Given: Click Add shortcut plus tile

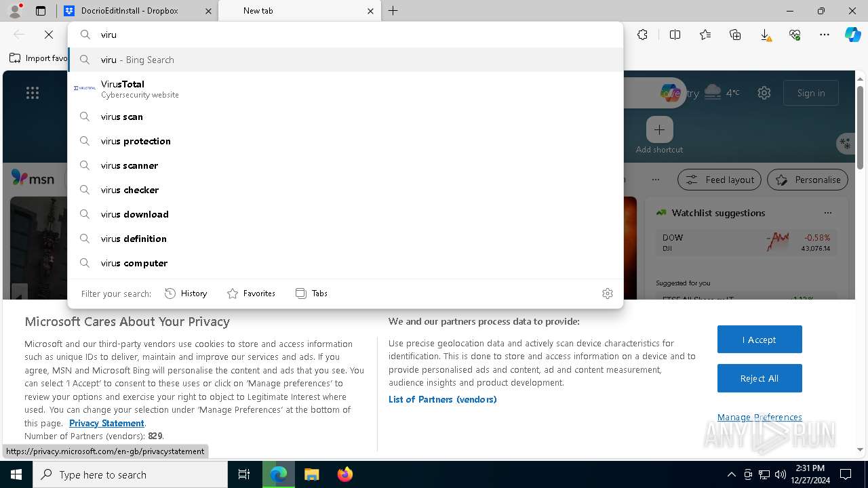Looking at the screenshot, I should click(x=659, y=129).
